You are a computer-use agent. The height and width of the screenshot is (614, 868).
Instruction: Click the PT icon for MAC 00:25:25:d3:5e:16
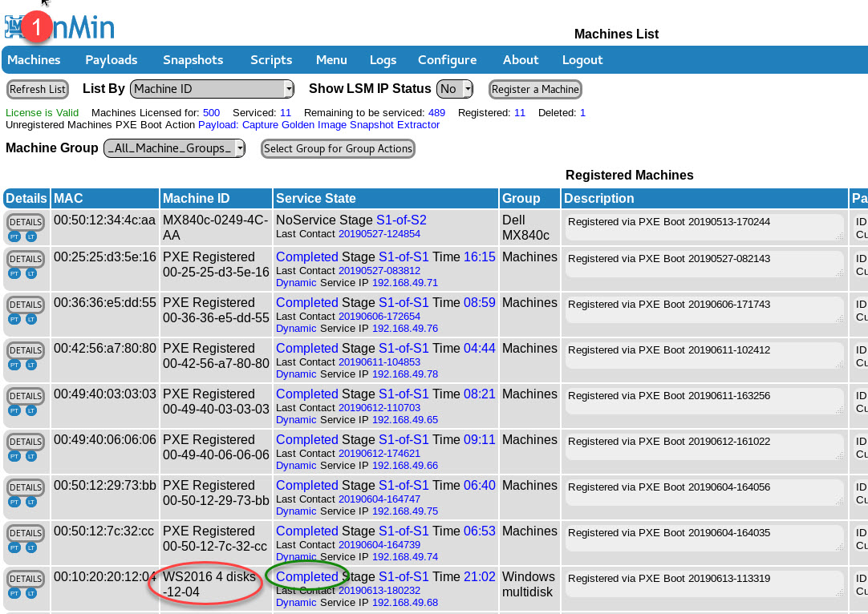click(x=14, y=273)
